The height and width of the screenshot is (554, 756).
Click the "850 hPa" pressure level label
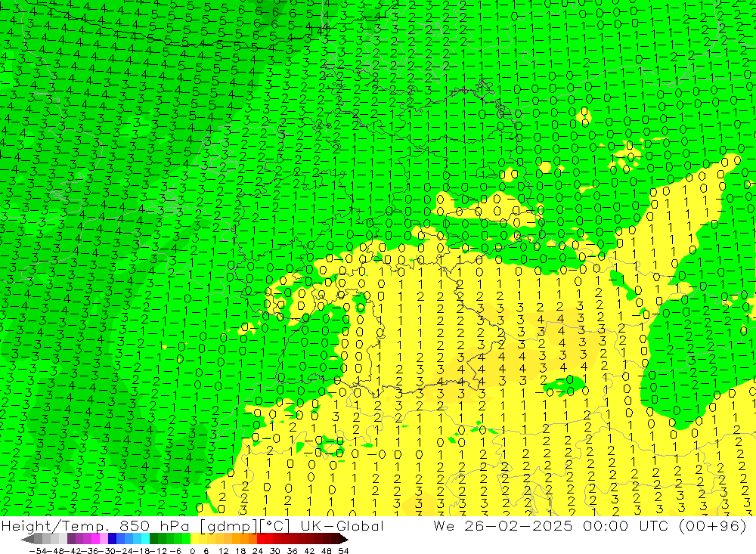[153, 526]
